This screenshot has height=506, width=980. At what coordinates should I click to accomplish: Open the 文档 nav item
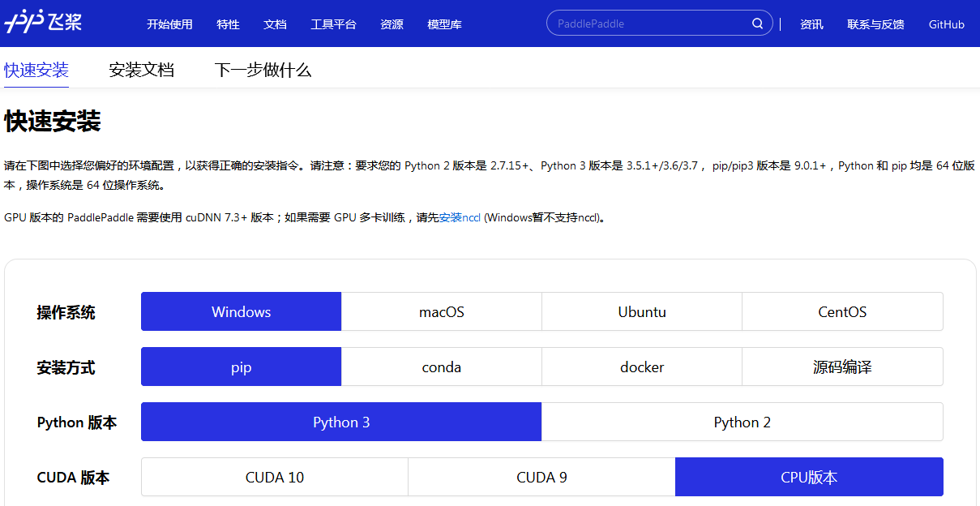pos(275,24)
